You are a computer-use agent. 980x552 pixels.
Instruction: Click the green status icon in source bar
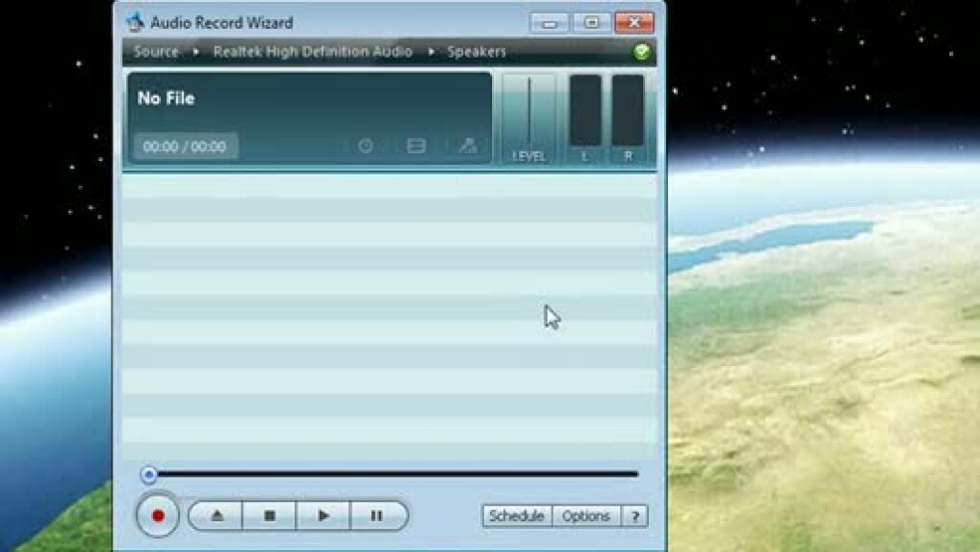coord(642,52)
